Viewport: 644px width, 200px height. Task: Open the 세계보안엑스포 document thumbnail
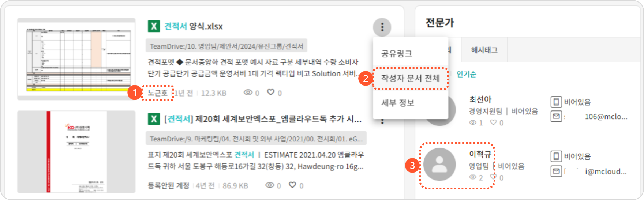pos(76,152)
